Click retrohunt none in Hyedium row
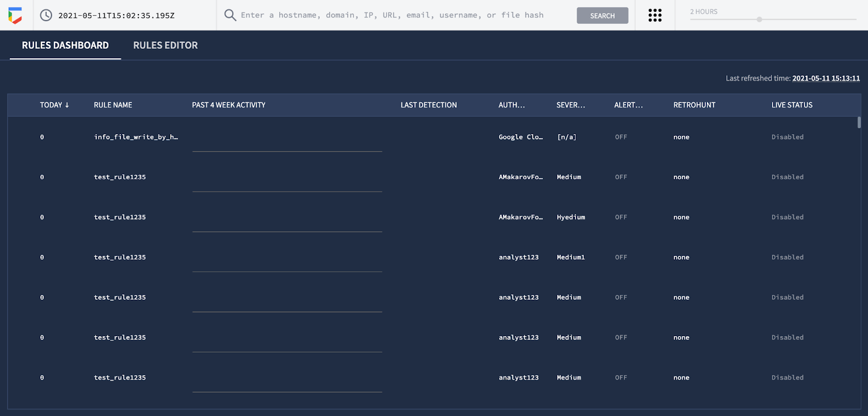 click(x=681, y=217)
